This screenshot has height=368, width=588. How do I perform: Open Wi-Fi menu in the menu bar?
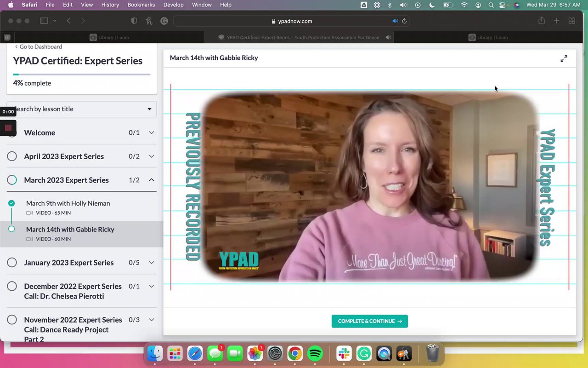click(464, 5)
